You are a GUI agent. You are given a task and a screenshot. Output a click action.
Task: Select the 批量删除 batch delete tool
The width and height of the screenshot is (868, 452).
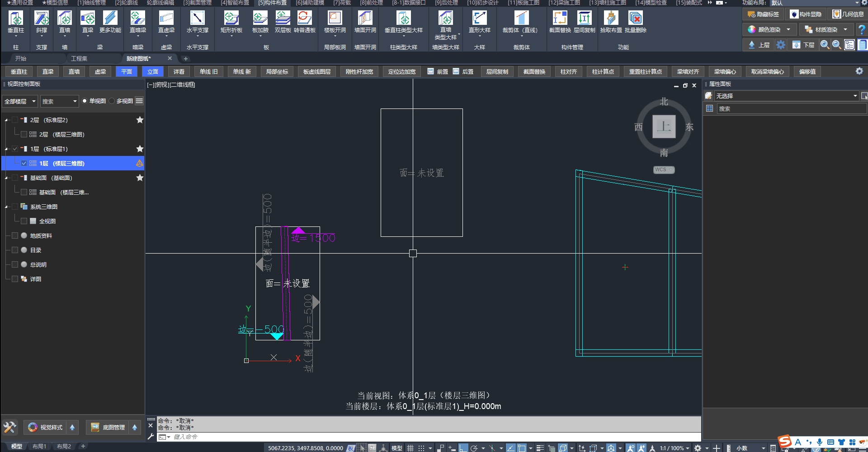pyautogui.click(x=635, y=18)
